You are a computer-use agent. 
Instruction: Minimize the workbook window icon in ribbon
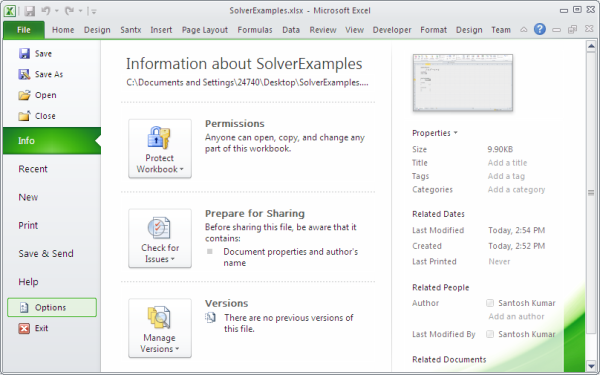[x=557, y=29]
